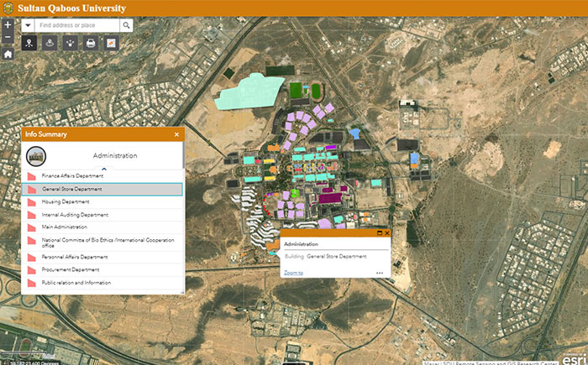Click the Administration category thumbnail image

click(x=36, y=156)
